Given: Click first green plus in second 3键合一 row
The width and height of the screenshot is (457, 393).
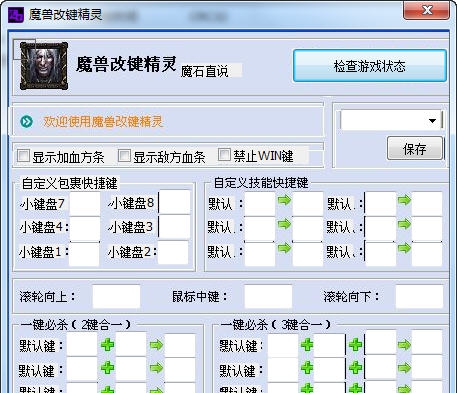Looking at the screenshot, I should [x=307, y=368].
